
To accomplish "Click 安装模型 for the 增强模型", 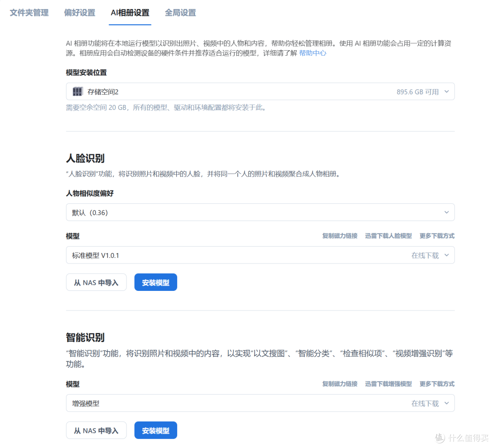I will pos(156,430).
